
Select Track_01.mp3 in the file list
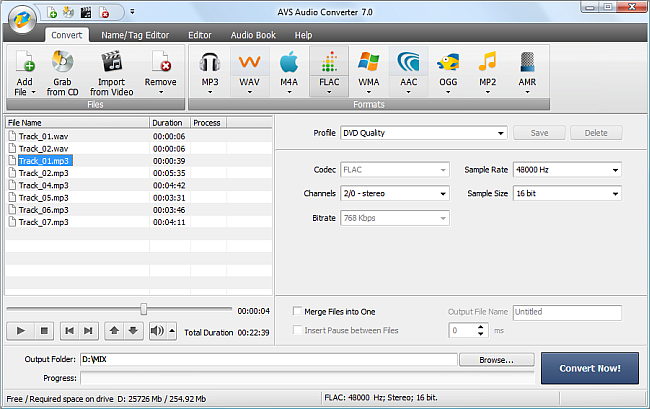(x=139, y=161)
